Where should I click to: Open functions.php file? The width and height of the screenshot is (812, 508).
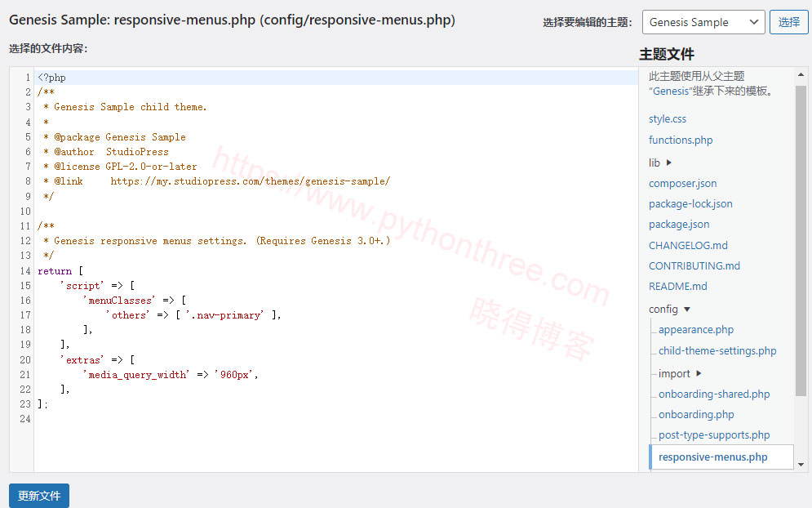coord(681,140)
